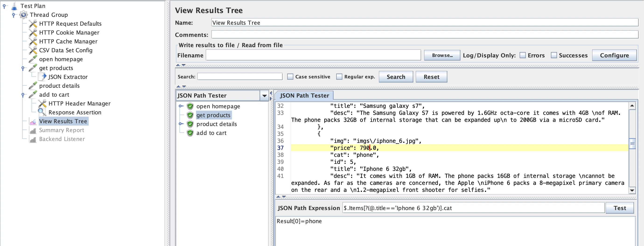
Task: Enable the Errors only checkbox
Action: tap(522, 55)
